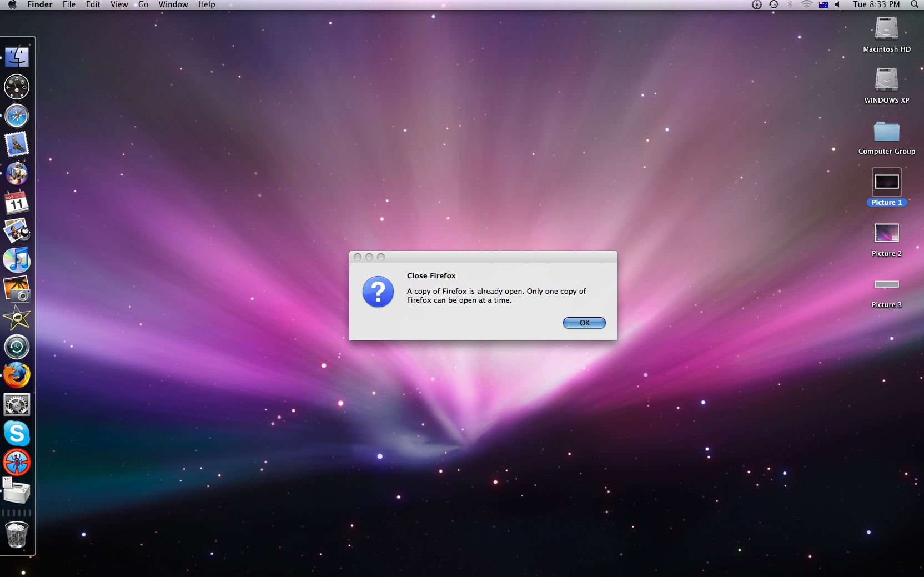The image size is (924, 577).
Task: Open System Preferences from the Dock
Action: pyautogui.click(x=17, y=404)
